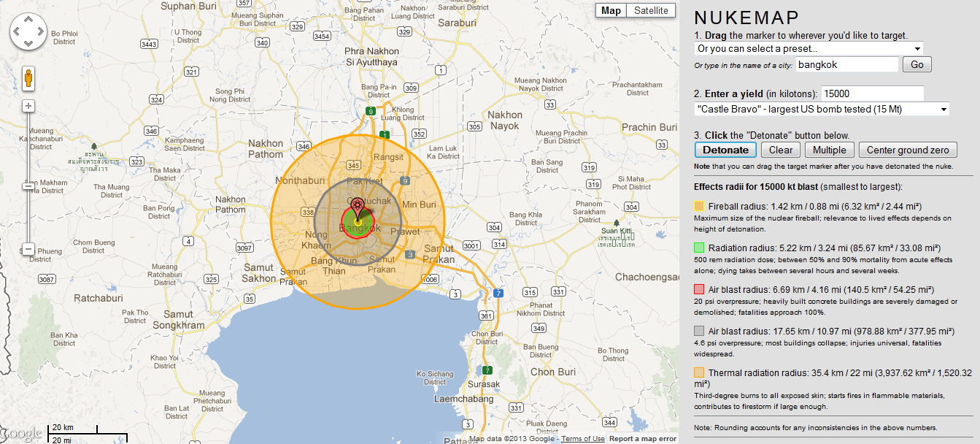This screenshot has width=980, height=444.
Task: Click the Chon Buri city label
Action: click(x=552, y=372)
